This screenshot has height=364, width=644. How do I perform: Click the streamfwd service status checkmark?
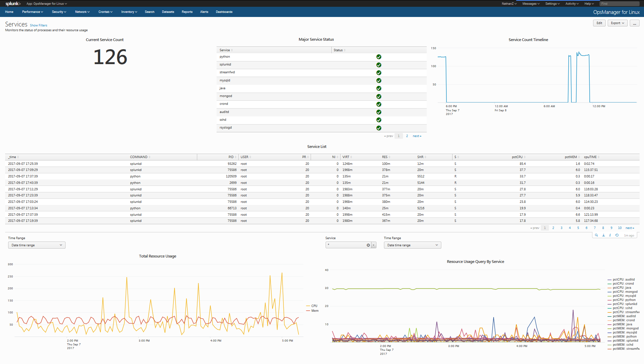379,73
